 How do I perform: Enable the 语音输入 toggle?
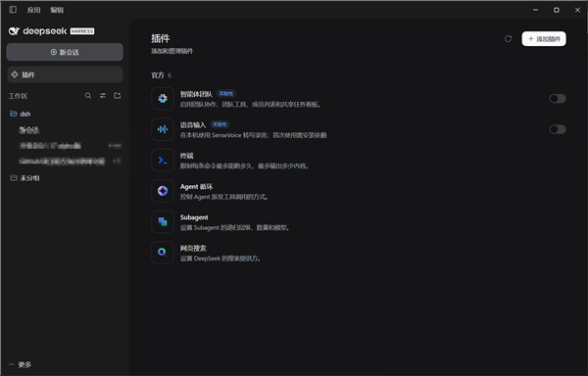click(558, 129)
